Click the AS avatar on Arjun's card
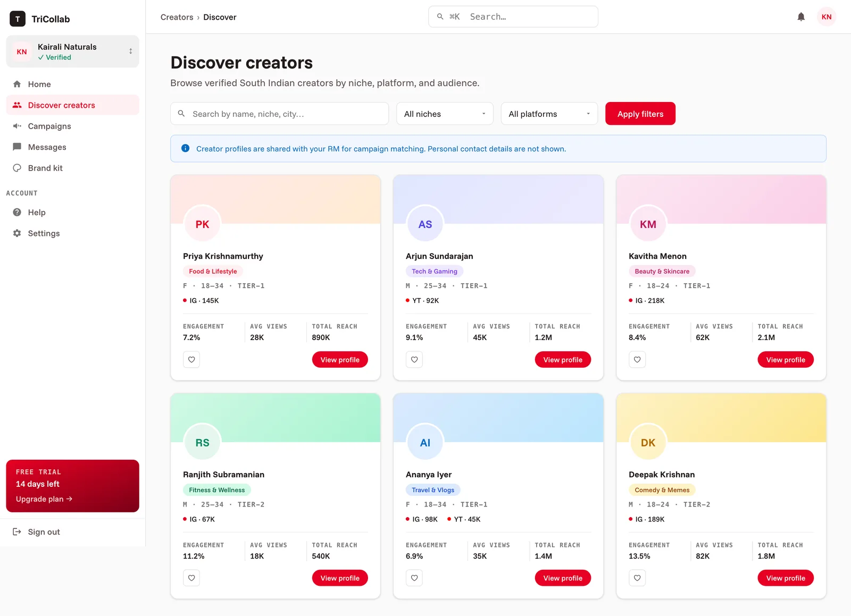The image size is (851, 616). [x=425, y=224]
